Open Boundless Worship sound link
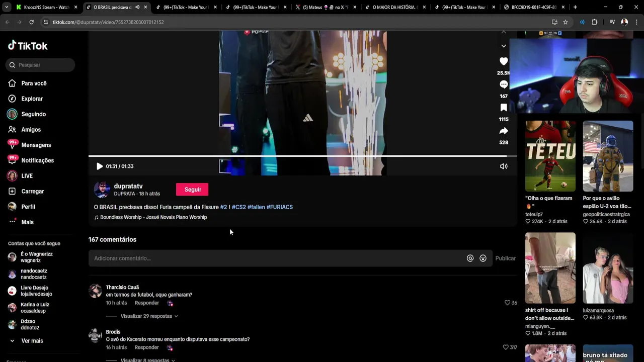The height and width of the screenshot is (362, 644). [x=150, y=217]
